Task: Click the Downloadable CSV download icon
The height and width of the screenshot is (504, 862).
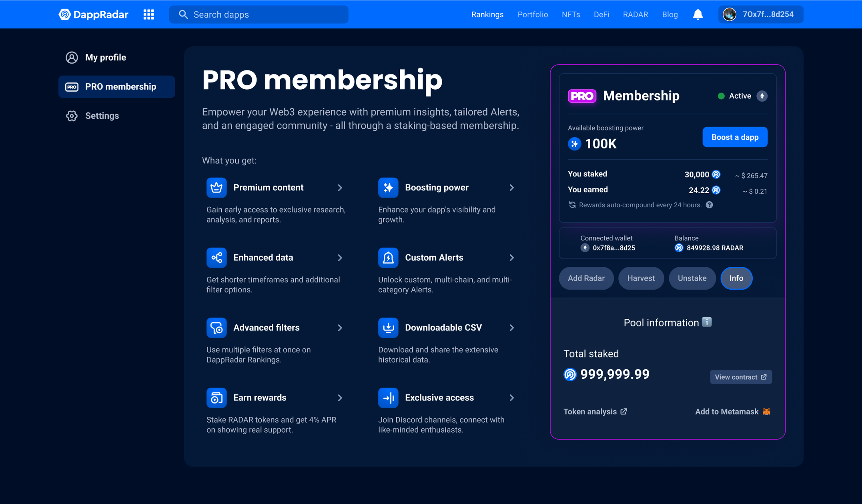Action: [388, 328]
